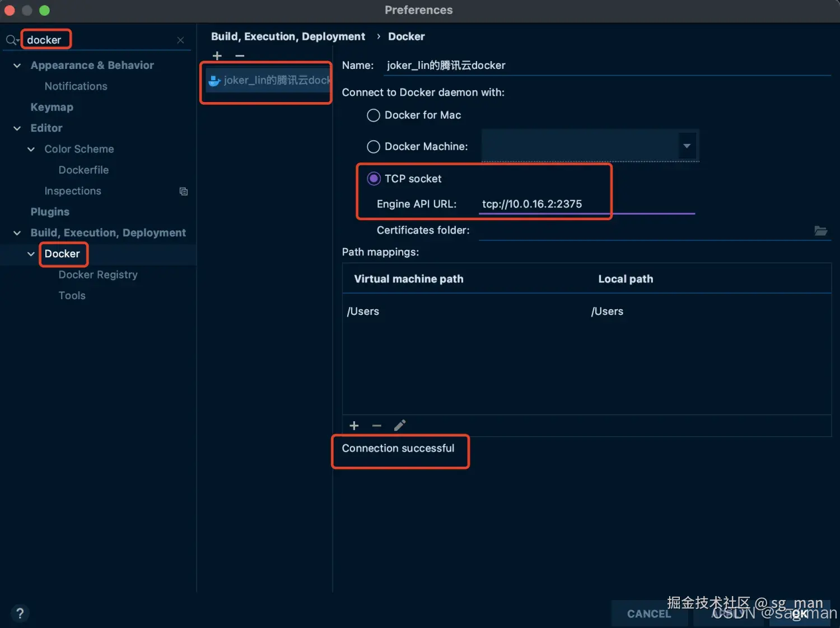Focus the settings search field
Screen dimensions: 840x628
pos(101,40)
